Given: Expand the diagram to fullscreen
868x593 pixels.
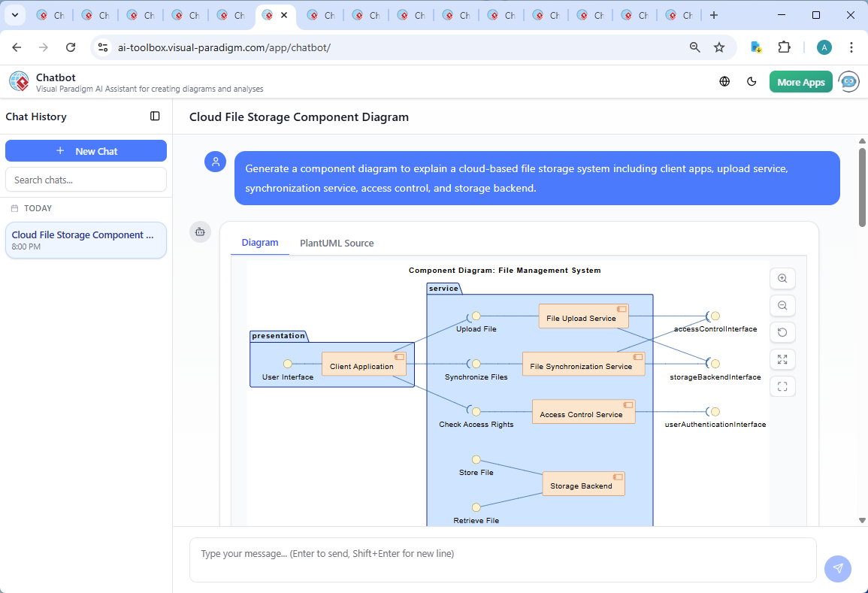Looking at the screenshot, I should point(782,359).
